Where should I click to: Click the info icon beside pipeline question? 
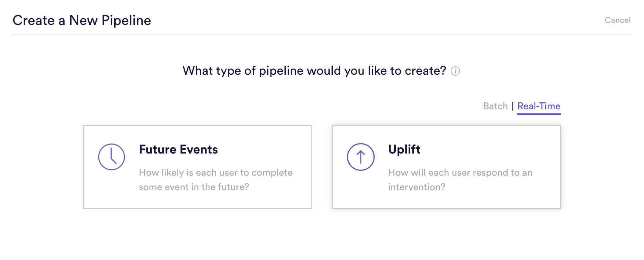point(455,71)
